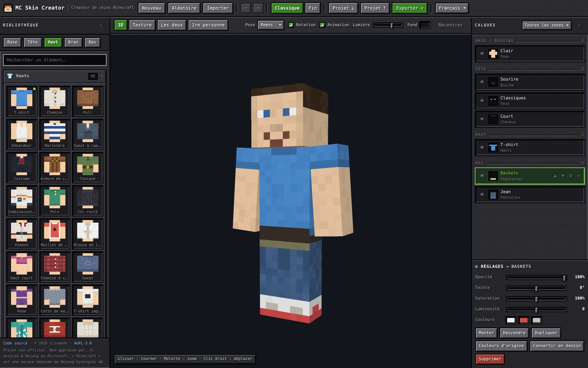Viewport: 588px width, 368px height.
Task: Click Convertir en dessin button
Action: pyautogui.click(x=557, y=346)
